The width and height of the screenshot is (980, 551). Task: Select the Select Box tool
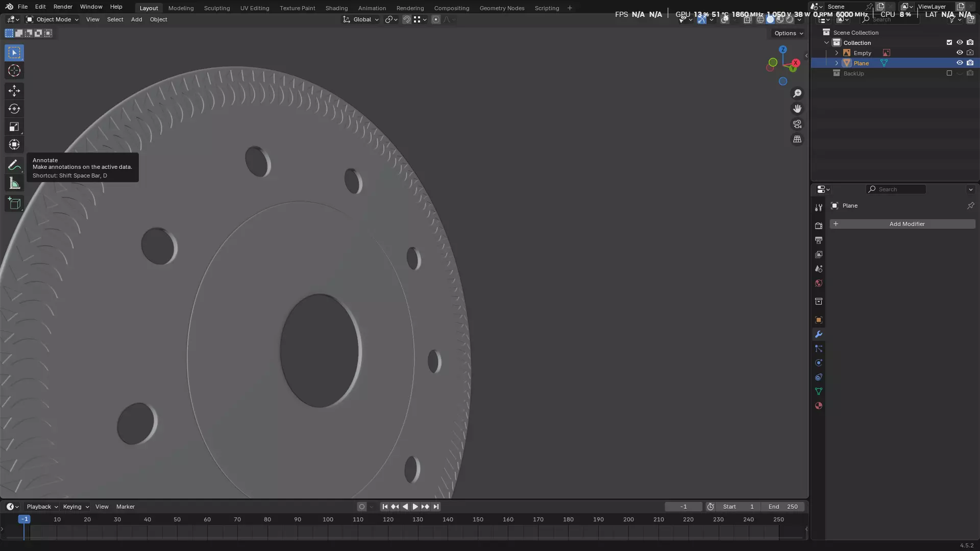tap(14, 53)
